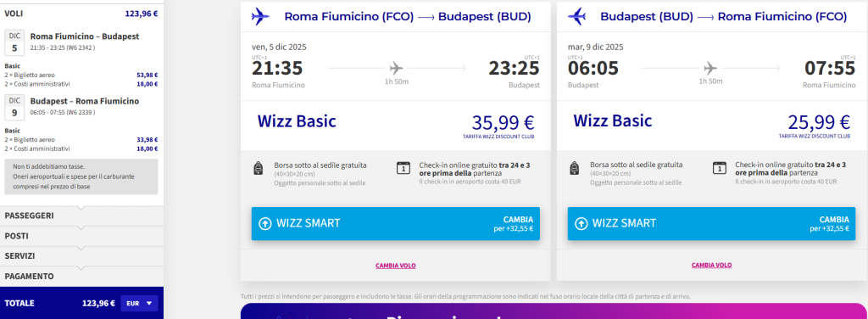Viewport: 868px width, 319px height.
Task: Open the PAGAMENTO section
Action: tap(82, 277)
